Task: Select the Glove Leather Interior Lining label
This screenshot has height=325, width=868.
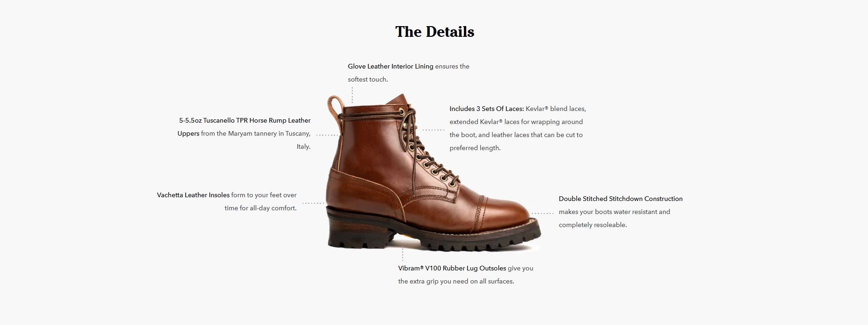Action: click(x=391, y=66)
